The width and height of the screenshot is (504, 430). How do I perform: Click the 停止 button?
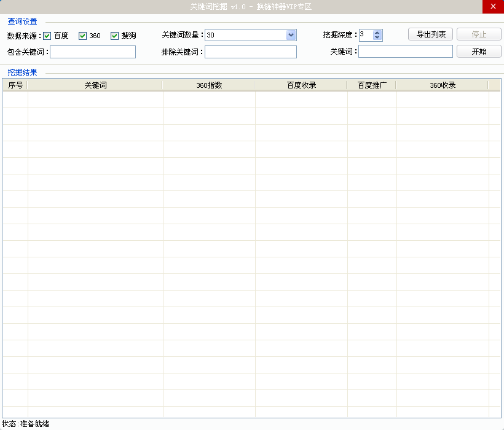pyautogui.click(x=479, y=34)
